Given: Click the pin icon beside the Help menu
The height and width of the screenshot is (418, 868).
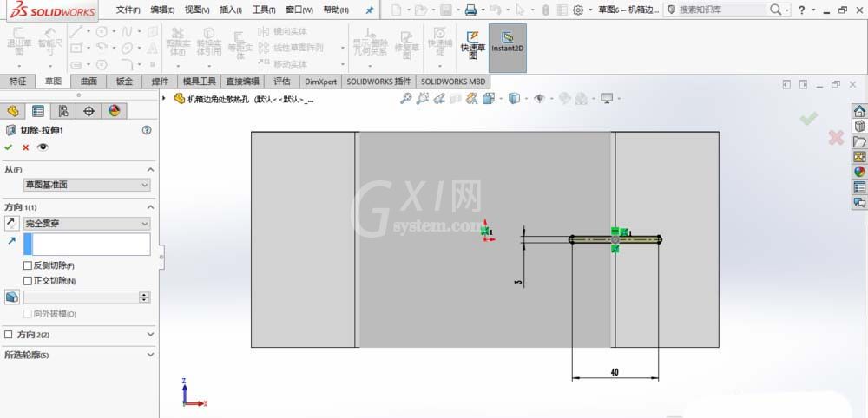Looking at the screenshot, I should point(370,10).
